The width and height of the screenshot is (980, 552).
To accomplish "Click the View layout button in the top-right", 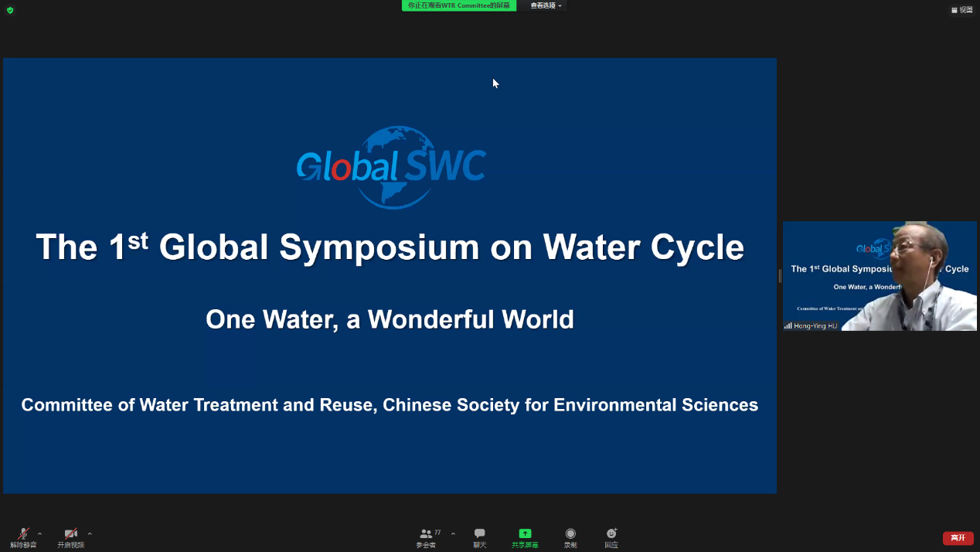I will (961, 10).
